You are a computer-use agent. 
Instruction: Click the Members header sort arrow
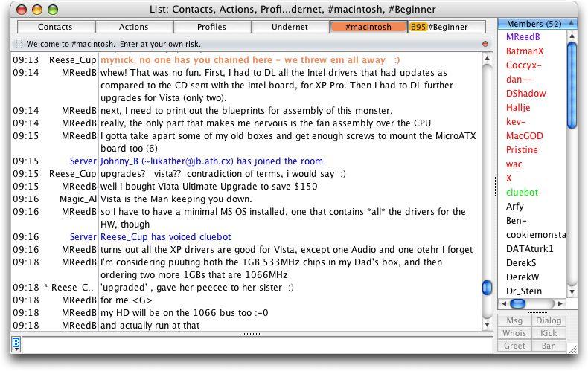pos(571,25)
